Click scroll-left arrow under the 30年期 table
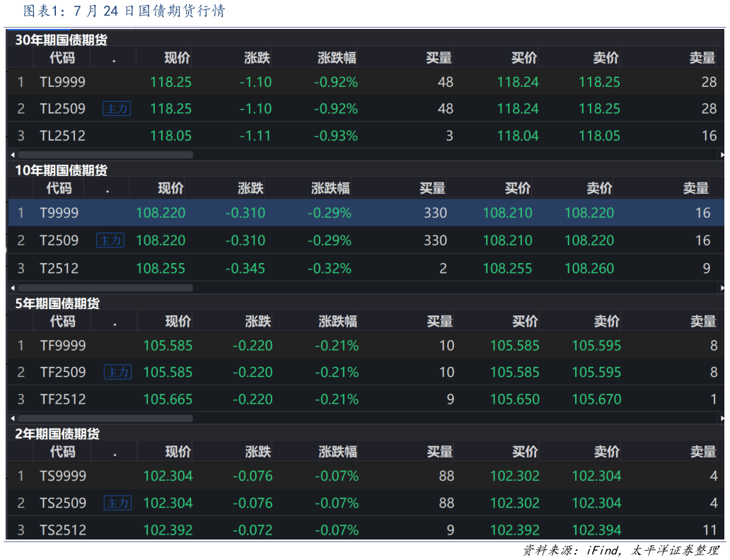Viewport: 730px width, 560px height. [12, 154]
